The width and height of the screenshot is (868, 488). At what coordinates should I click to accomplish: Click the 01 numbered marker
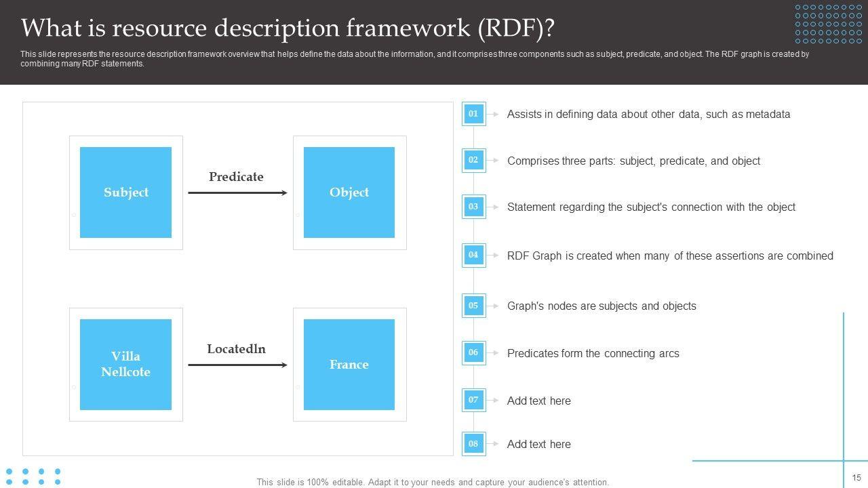coord(473,114)
